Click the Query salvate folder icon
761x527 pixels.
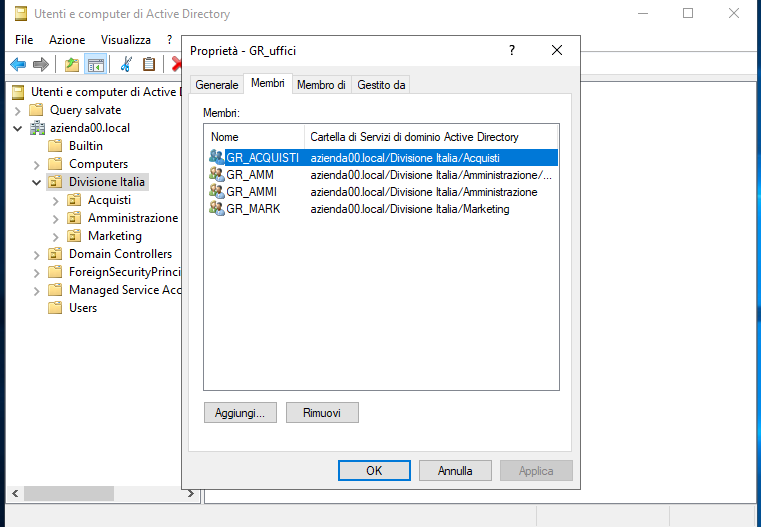click(x=36, y=110)
